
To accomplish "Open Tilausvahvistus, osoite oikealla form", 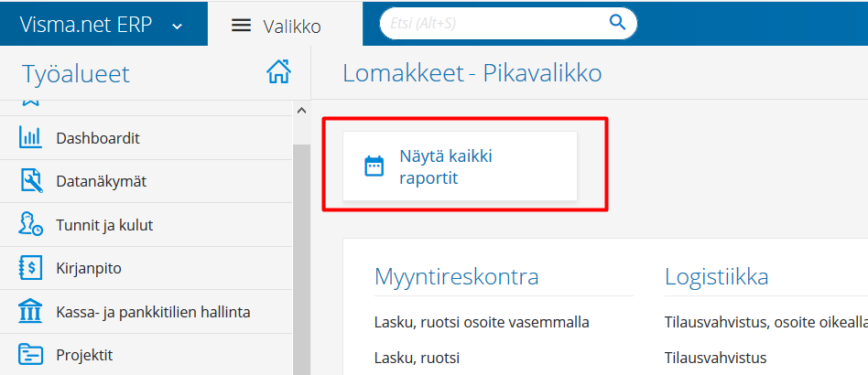I will [x=765, y=322].
